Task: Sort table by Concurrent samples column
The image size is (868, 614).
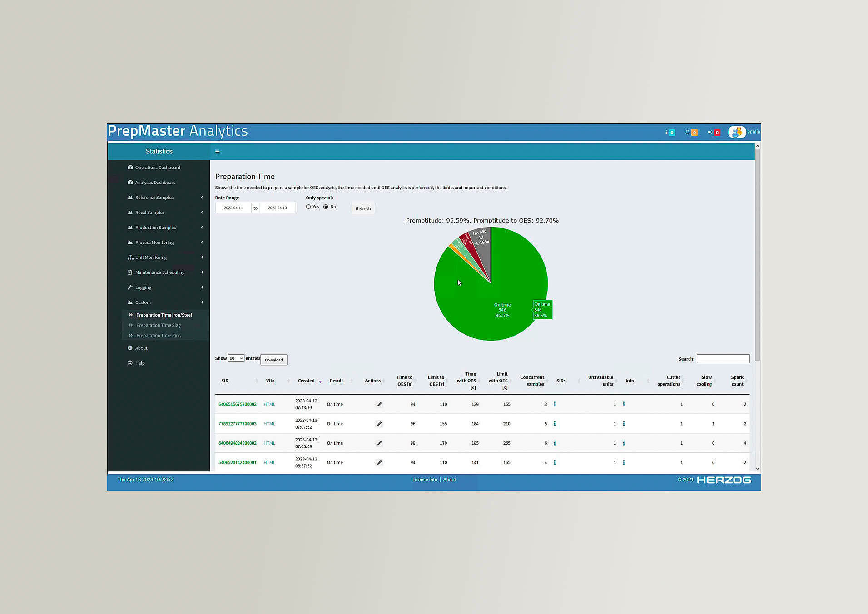Action: click(532, 381)
